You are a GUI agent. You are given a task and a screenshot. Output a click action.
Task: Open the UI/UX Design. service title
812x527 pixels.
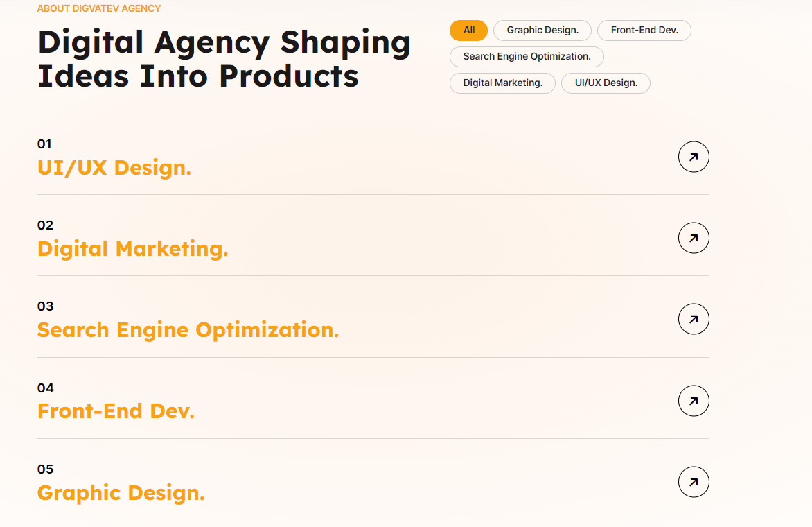[114, 168]
